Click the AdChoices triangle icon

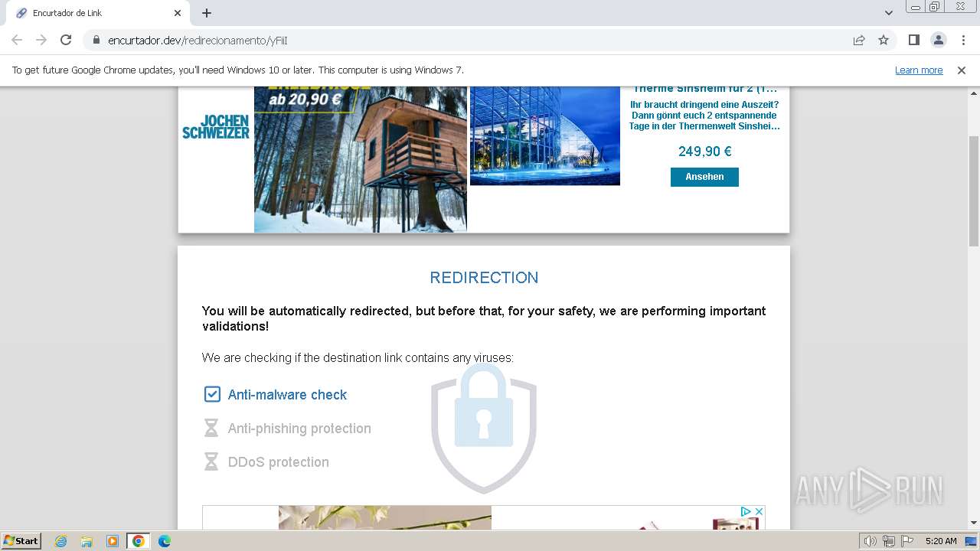coord(746,511)
